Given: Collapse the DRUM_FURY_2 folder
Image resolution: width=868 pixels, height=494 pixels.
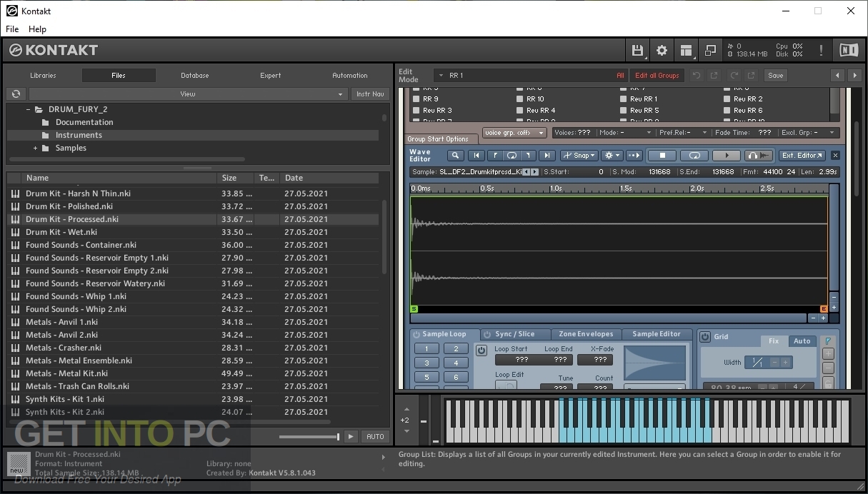Looking at the screenshot, I should [29, 109].
